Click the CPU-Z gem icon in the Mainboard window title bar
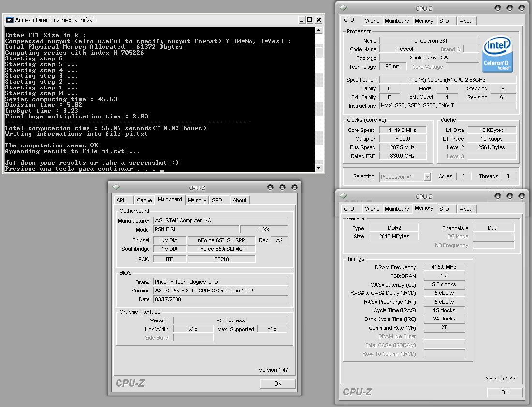This screenshot has width=532, height=407. pyautogui.click(x=117, y=187)
